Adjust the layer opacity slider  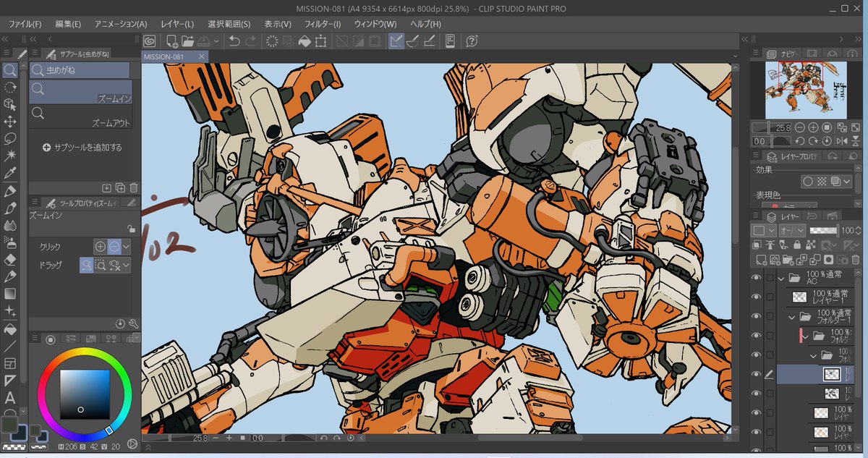[x=823, y=230]
